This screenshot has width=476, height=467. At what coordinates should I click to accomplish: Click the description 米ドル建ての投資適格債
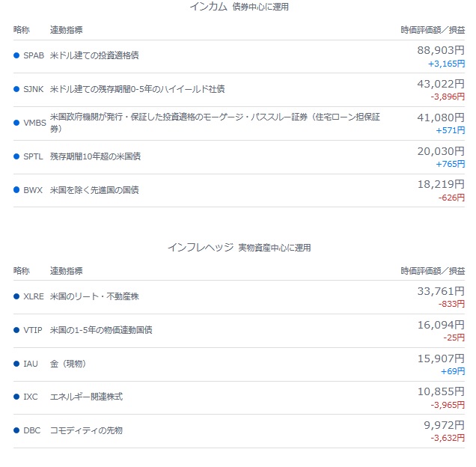(94, 55)
